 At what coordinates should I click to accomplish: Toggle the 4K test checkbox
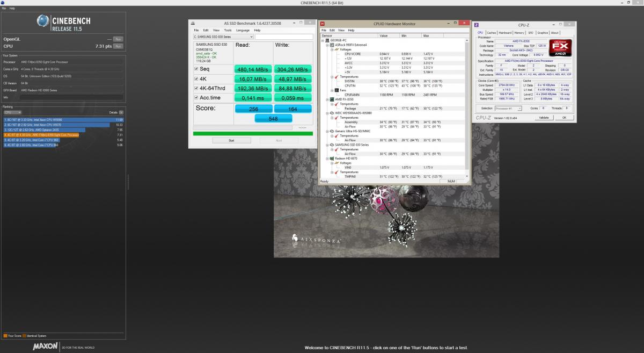pyautogui.click(x=196, y=78)
